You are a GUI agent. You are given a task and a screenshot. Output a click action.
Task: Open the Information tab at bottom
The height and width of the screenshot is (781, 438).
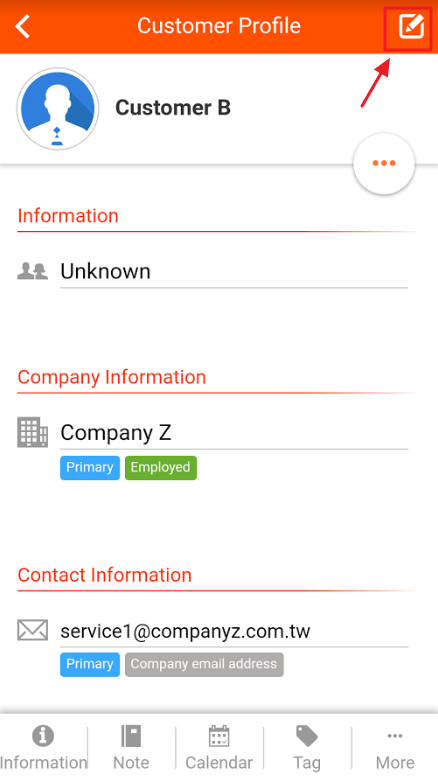point(43,747)
